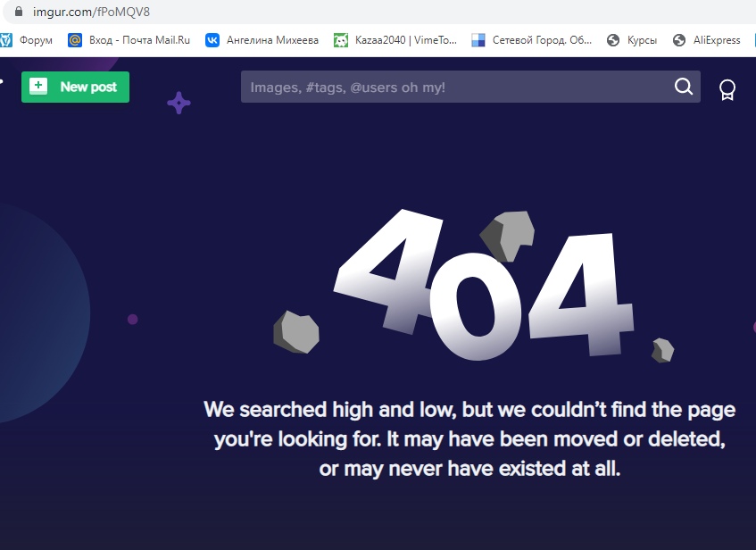Open the Форум bookmark
This screenshot has height=550, width=756.
tap(27, 40)
